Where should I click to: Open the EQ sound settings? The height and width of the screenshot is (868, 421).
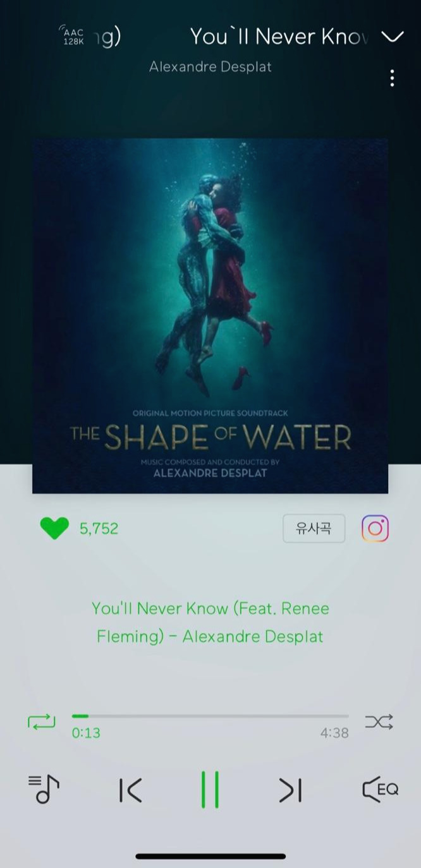coord(380,789)
